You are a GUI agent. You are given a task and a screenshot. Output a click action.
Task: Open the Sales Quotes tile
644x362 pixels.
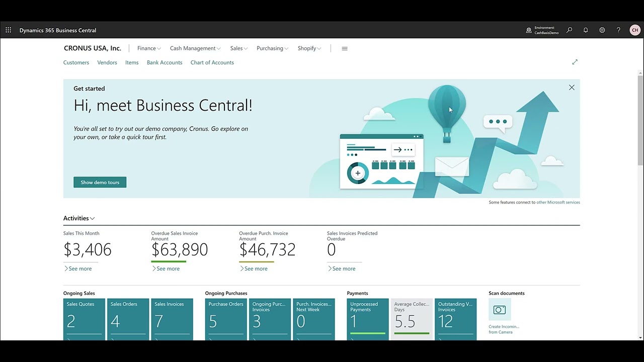[x=84, y=319]
